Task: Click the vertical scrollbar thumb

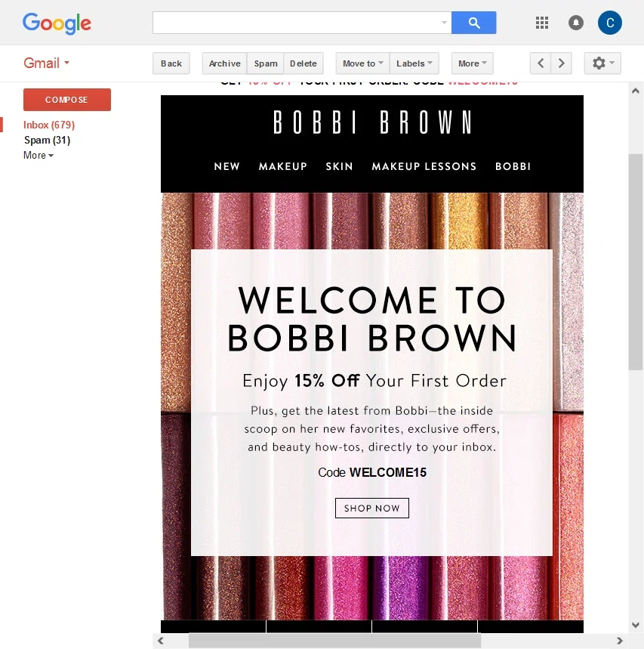Action: pos(636,262)
